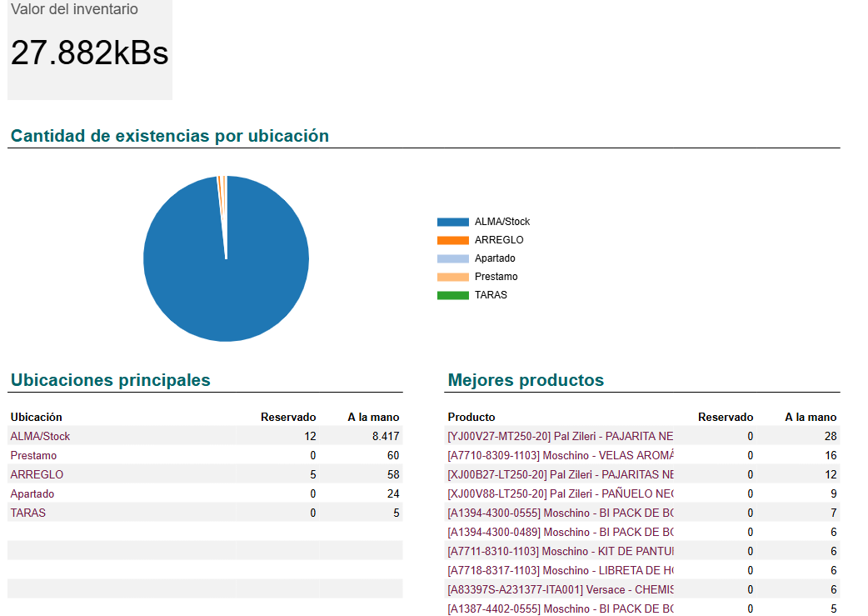Open the Apartado location row link
868x616 pixels.
(32, 493)
